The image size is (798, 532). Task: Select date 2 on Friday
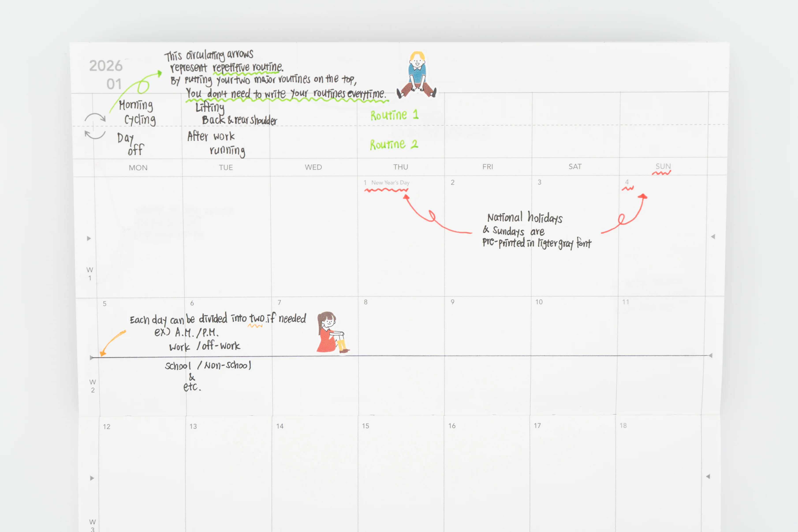click(x=452, y=183)
